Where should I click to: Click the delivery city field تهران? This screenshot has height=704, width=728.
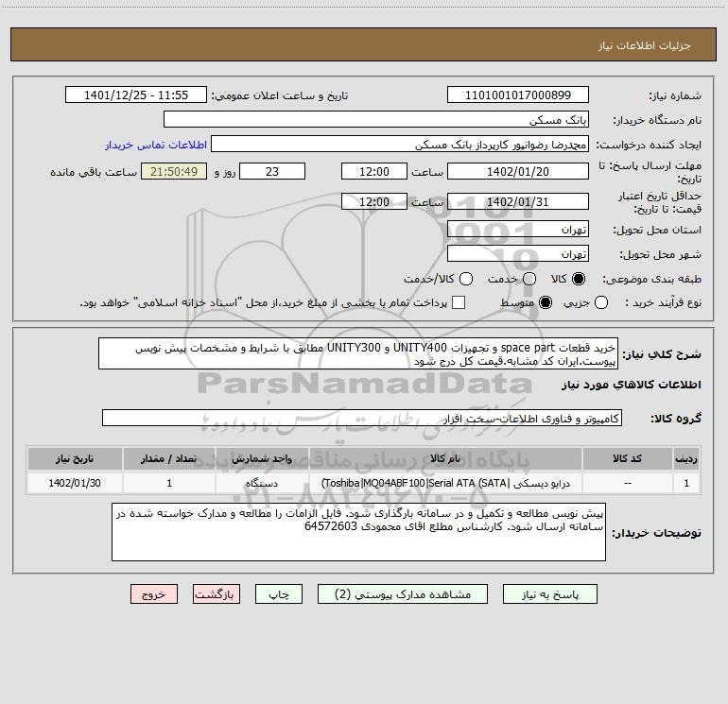[518, 254]
